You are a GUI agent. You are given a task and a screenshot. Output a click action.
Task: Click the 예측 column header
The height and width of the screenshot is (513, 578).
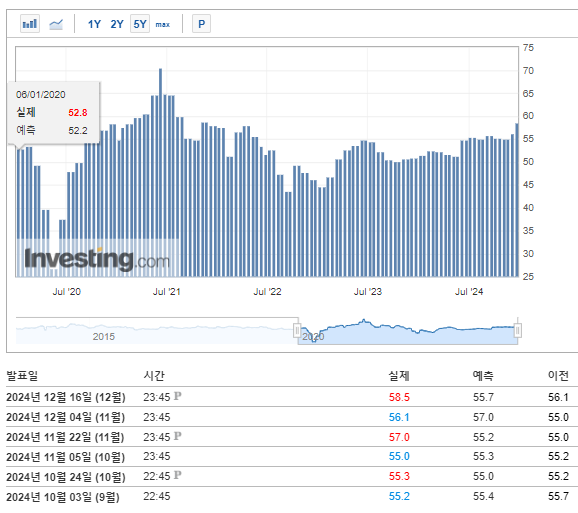point(483,376)
